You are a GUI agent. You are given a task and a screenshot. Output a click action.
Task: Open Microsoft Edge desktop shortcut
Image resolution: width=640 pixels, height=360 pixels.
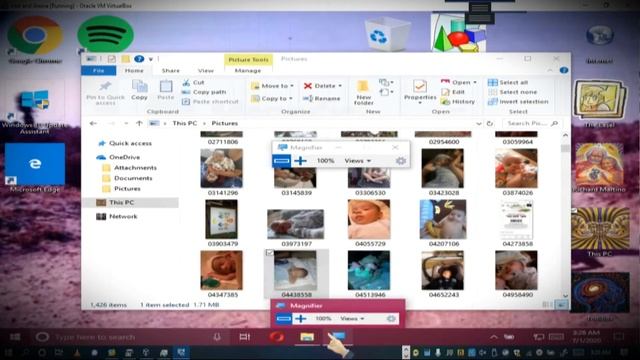[x=35, y=168]
